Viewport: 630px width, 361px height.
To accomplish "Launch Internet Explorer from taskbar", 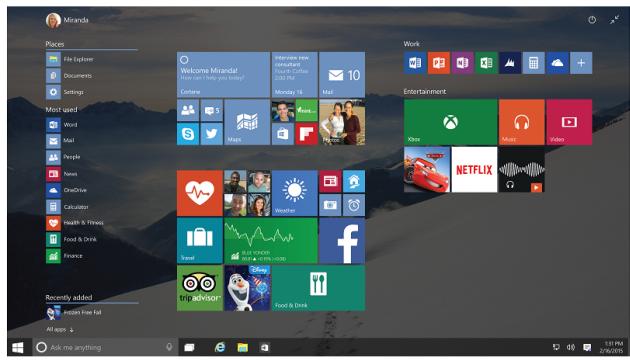I will click(x=220, y=347).
